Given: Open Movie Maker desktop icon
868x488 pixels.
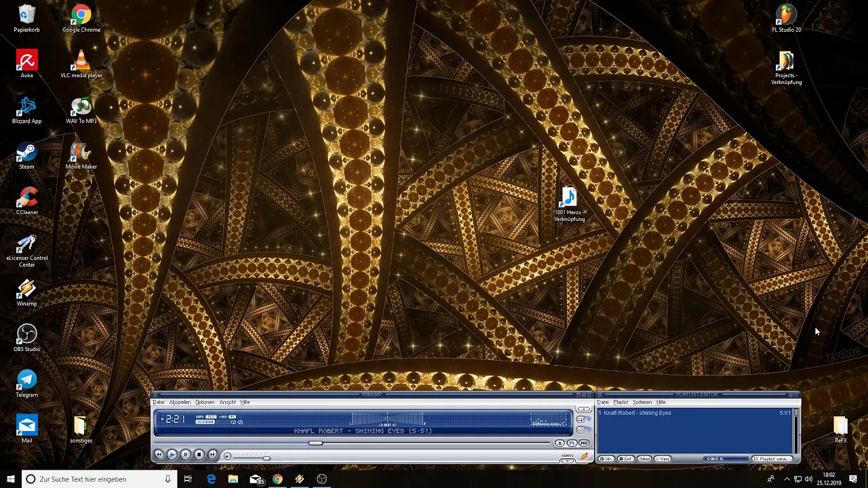Looking at the screenshot, I should coord(81,155).
